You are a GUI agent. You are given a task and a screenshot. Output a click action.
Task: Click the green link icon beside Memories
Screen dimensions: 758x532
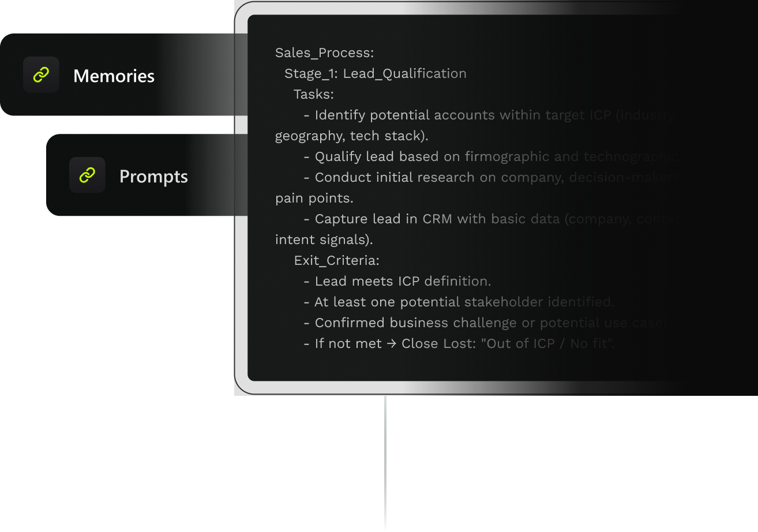[x=41, y=75]
